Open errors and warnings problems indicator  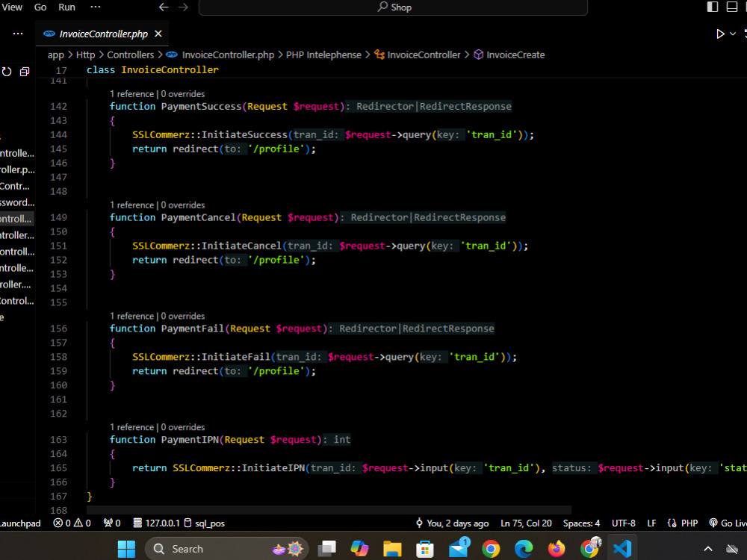pyautogui.click(x=72, y=523)
